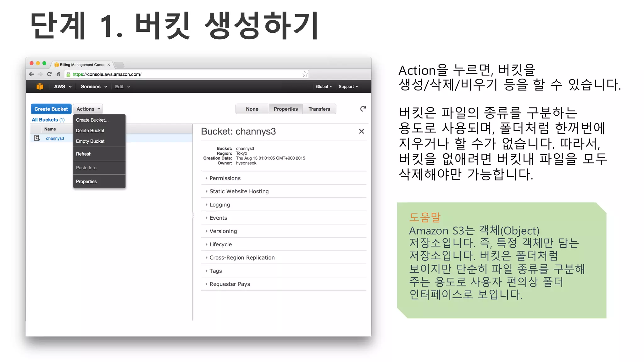Click the S3 console refresh arrow icon

coord(363,109)
